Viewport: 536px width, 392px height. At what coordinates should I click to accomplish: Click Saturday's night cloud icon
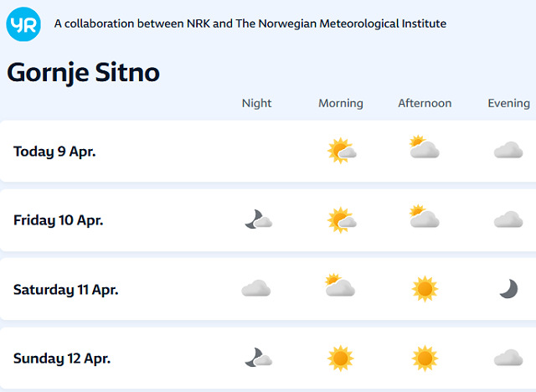pyautogui.click(x=256, y=289)
